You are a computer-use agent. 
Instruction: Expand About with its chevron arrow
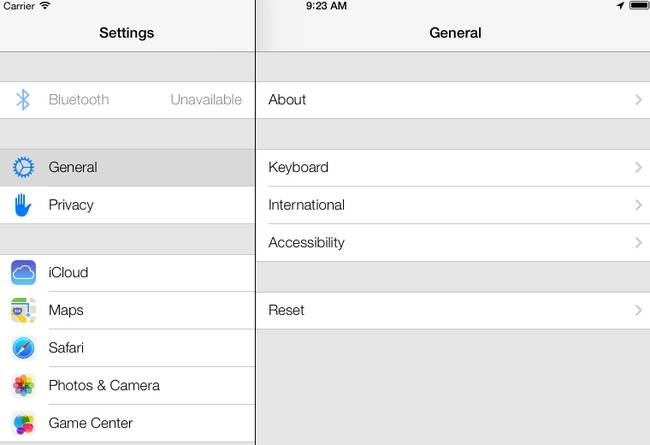[x=638, y=100]
